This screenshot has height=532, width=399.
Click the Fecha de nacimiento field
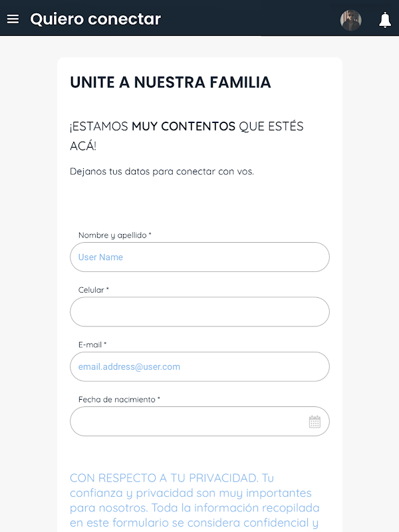pos(186,422)
